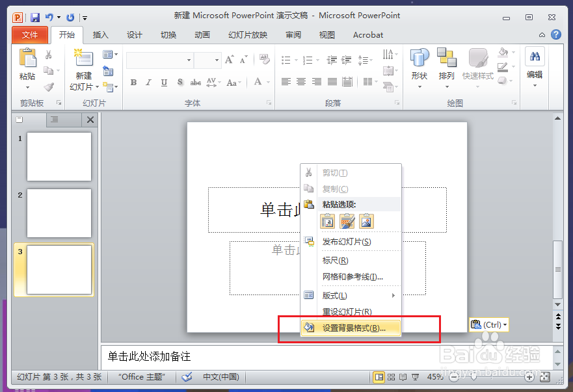
Task: Toggle Center text alignment
Action: (x=301, y=82)
